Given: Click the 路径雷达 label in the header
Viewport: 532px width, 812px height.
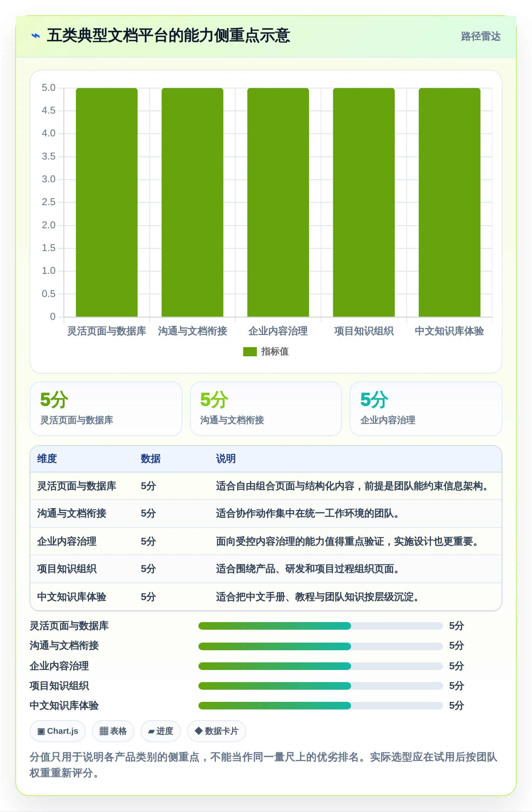Looking at the screenshot, I should point(481,36).
